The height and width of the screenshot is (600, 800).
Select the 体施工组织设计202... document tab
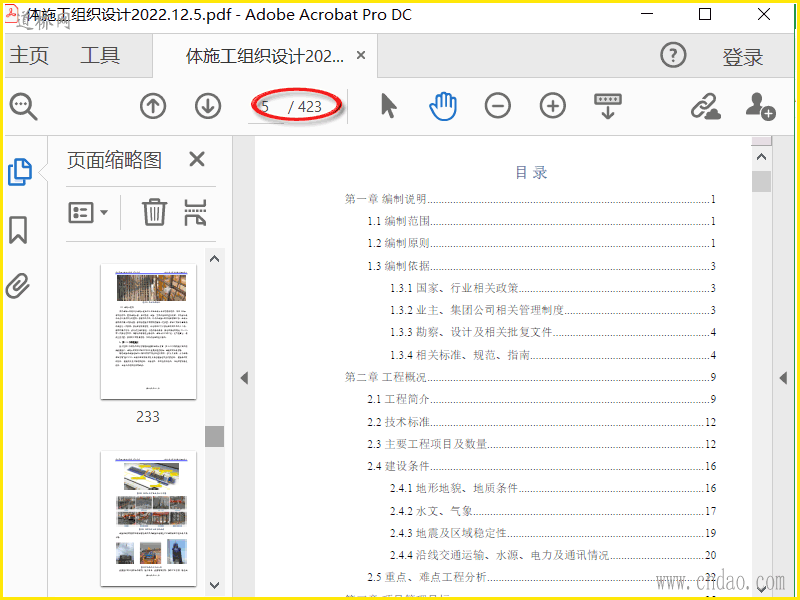pos(265,56)
